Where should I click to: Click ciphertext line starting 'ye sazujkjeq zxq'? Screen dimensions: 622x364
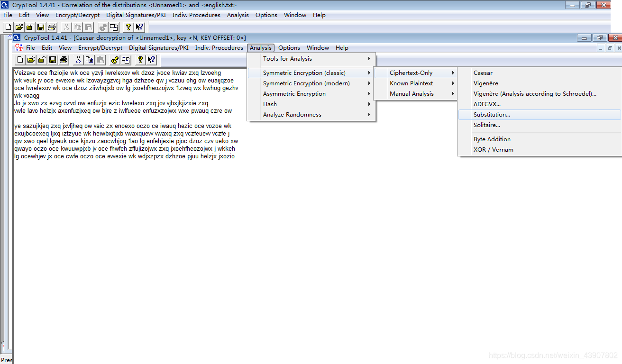[x=123, y=126]
